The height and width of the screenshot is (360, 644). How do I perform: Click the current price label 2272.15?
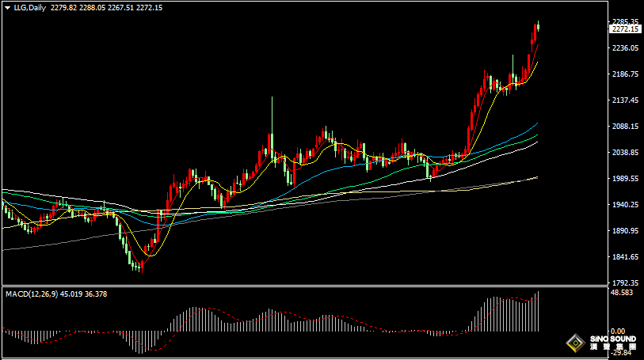click(625, 28)
